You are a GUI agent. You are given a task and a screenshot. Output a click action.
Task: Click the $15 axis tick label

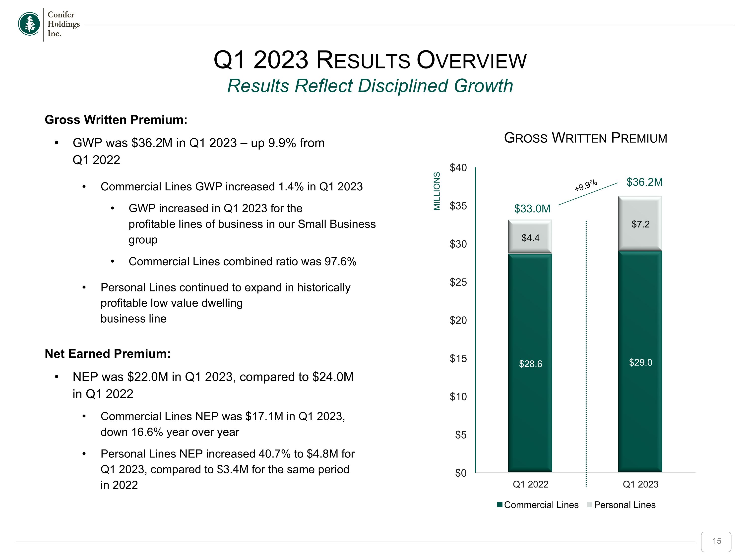tap(458, 358)
